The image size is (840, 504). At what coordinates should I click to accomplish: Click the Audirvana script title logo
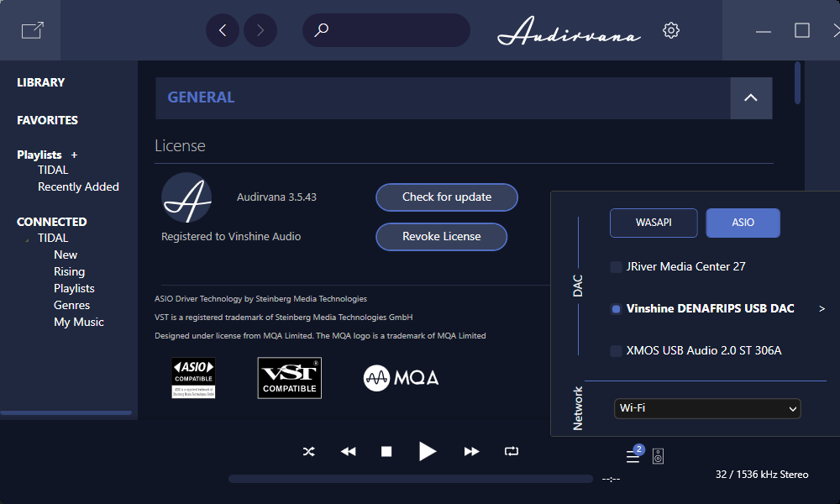[x=569, y=30]
